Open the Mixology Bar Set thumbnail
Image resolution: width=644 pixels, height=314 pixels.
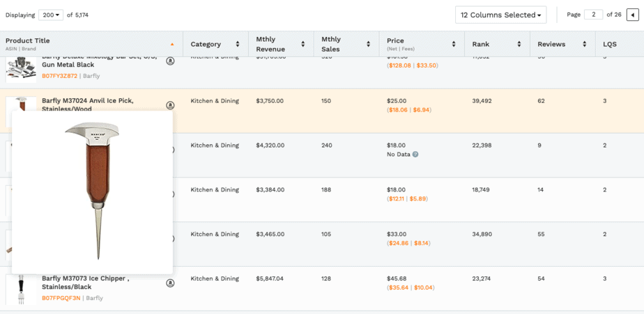click(x=21, y=70)
